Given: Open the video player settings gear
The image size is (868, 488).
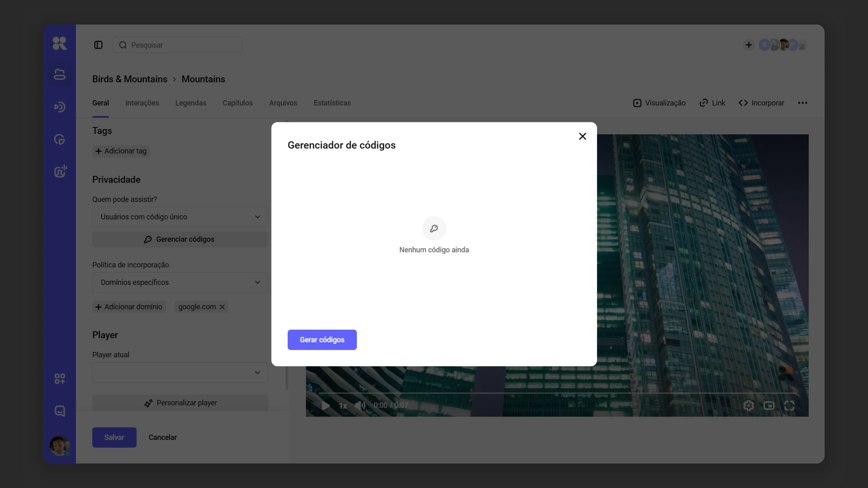Looking at the screenshot, I should pyautogui.click(x=748, y=406).
